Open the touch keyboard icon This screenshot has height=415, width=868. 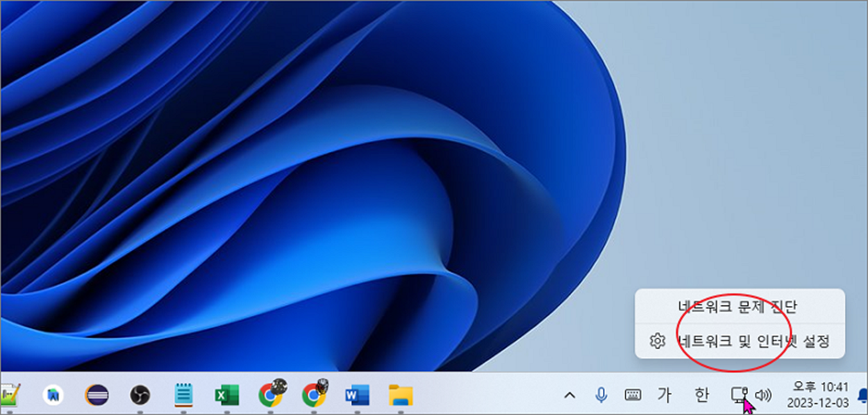pyautogui.click(x=633, y=396)
